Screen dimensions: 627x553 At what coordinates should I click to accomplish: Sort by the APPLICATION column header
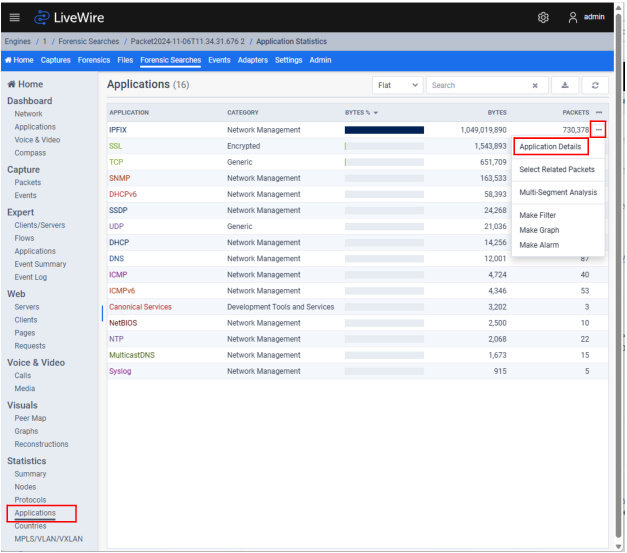coord(129,113)
